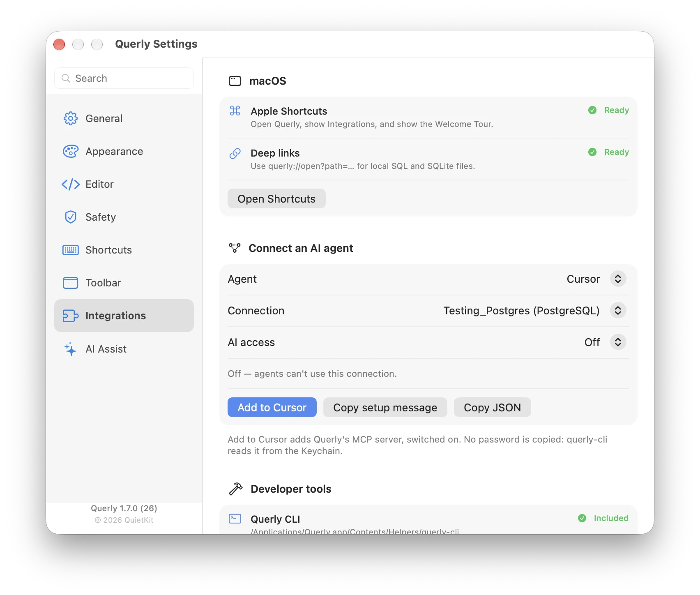
Task: Click the Off — agents can't use this connection note
Action: [312, 374]
